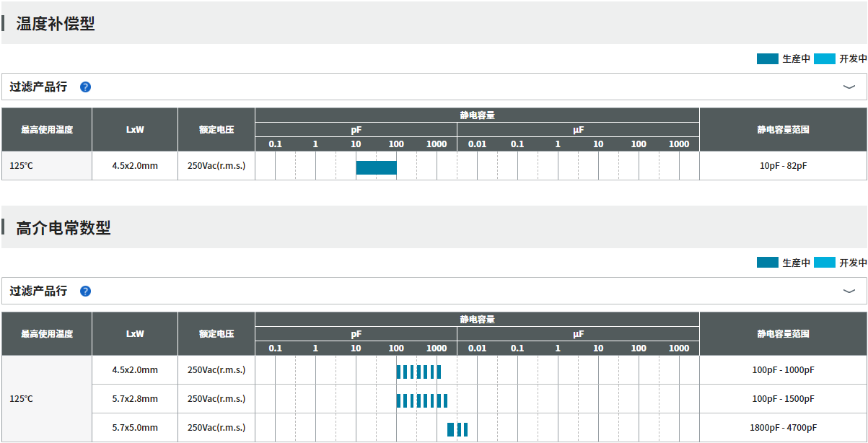The height and width of the screenshot is (443, 868).
Task: Click the 高介电常数型 section heading
Action: (x=63, y=228)
